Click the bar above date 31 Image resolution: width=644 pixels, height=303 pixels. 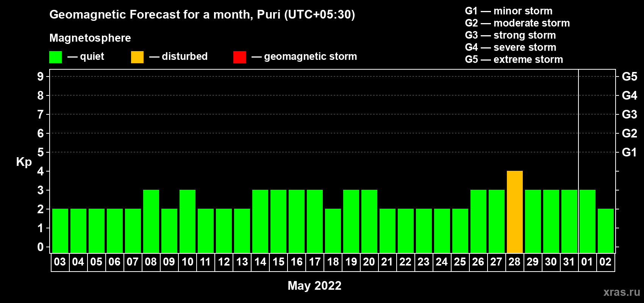coord(569,221)
